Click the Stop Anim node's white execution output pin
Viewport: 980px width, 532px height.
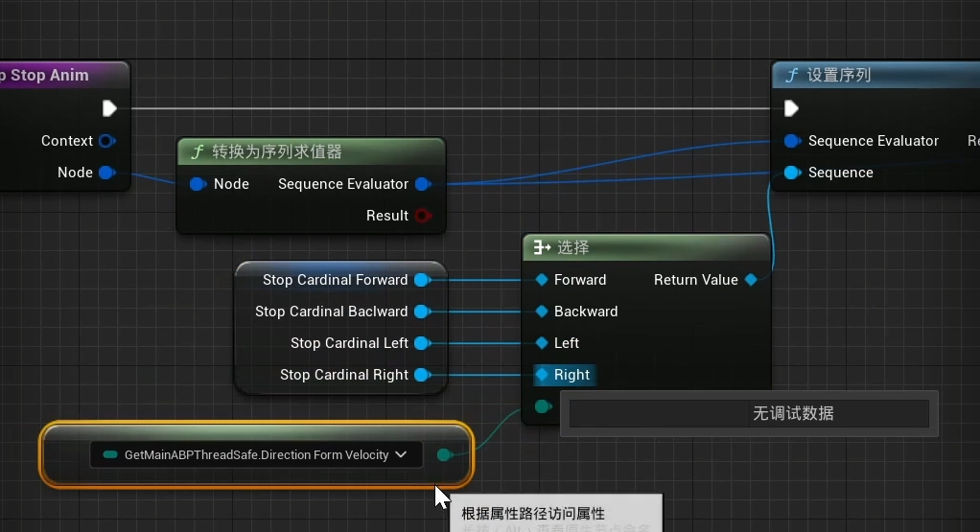pos(109,108)
